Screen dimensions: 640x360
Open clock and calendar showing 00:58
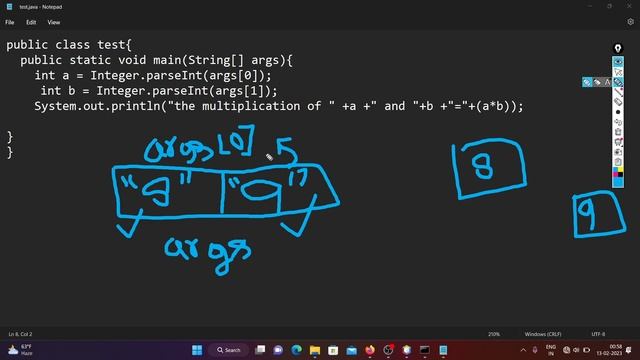pyautogui.click(x=609, y=350)
